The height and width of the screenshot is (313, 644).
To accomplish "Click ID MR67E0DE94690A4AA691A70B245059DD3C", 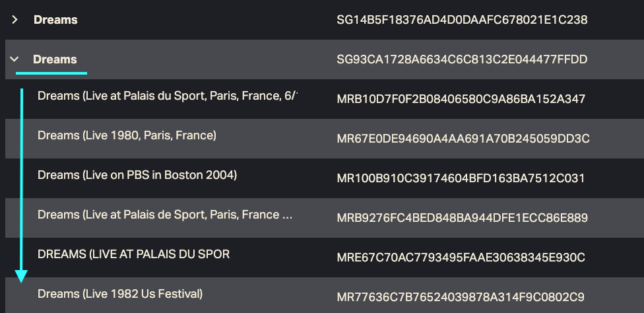I will pyautogui.click(x=463, y=139).
